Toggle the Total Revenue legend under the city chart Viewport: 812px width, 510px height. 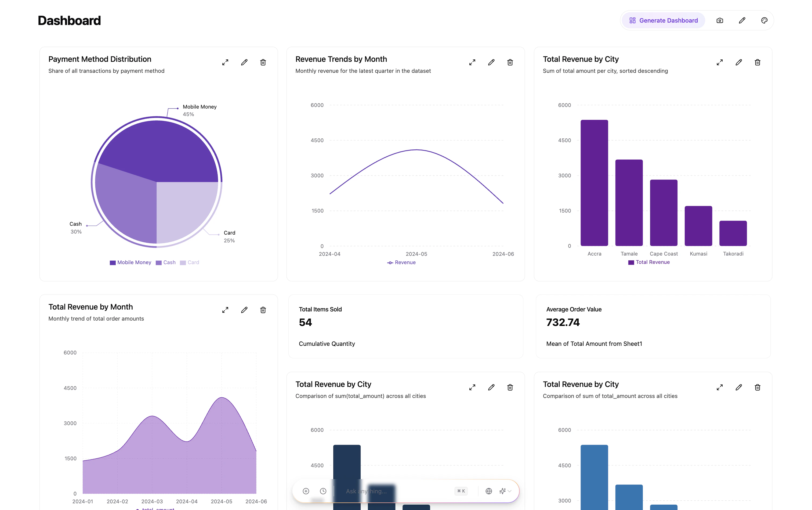click(x=649, y=262)
